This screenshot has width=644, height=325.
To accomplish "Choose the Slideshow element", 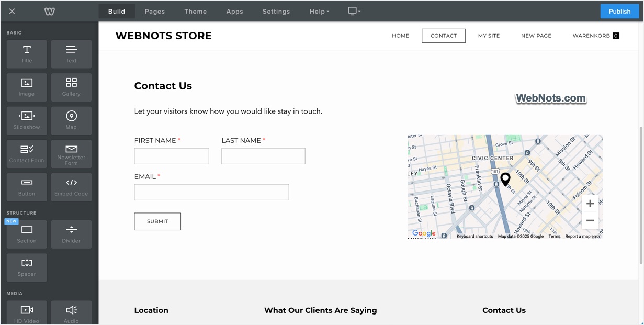I will [x=27, y=120].
